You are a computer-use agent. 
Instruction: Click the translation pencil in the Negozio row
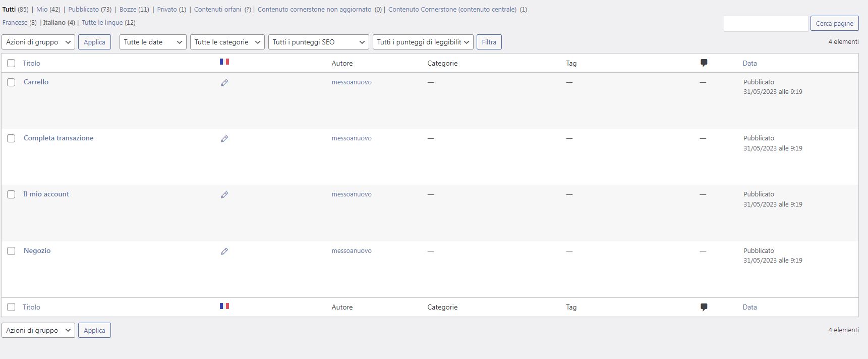(x=224, y=251)
